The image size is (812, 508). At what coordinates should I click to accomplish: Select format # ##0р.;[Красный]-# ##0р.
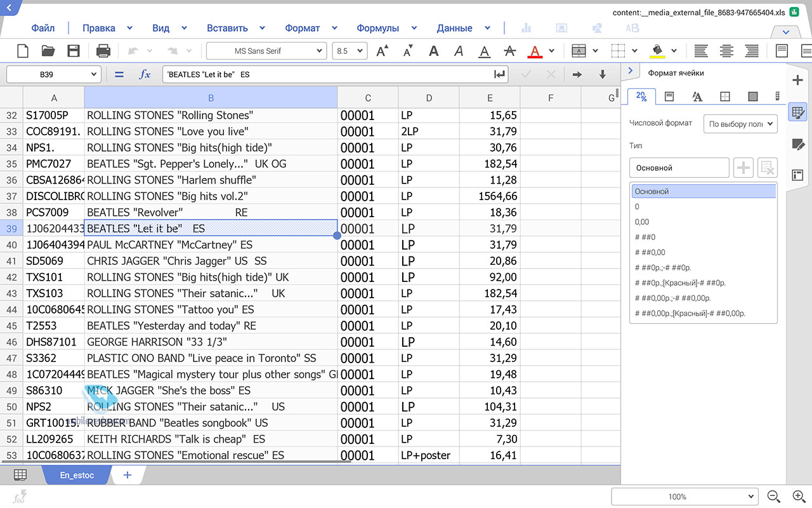(703, 283)
